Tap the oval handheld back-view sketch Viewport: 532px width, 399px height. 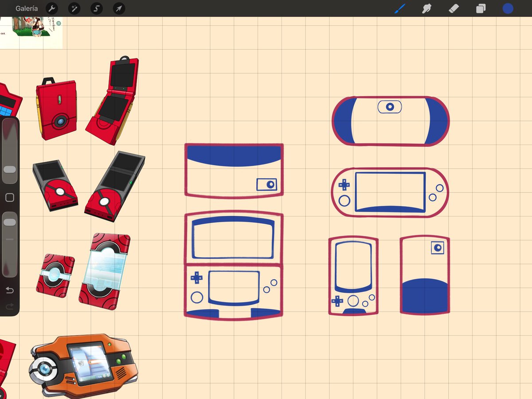tap(391, 121)
